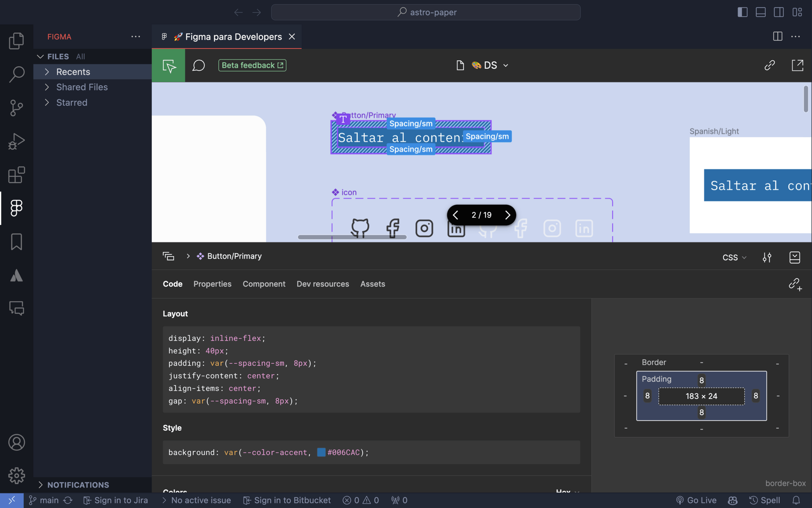The height and width of the screenshot is (508, 812).
Task: Open Source Control in the activity bar
Action: (x=17, y=108)
